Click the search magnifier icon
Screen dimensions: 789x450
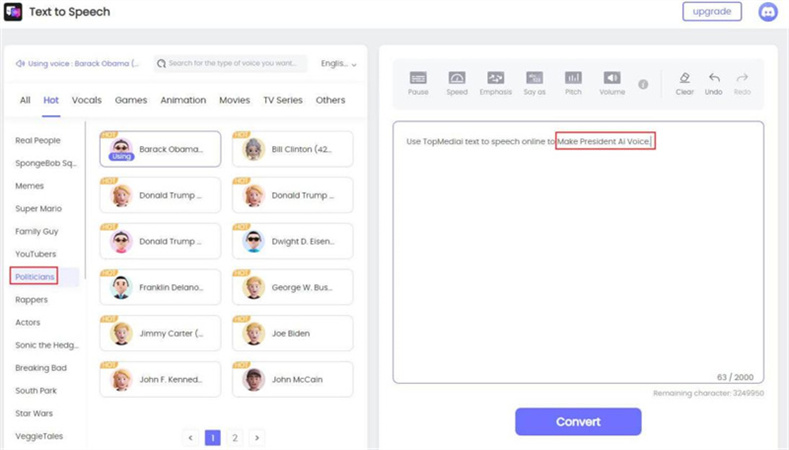point(162,63)
